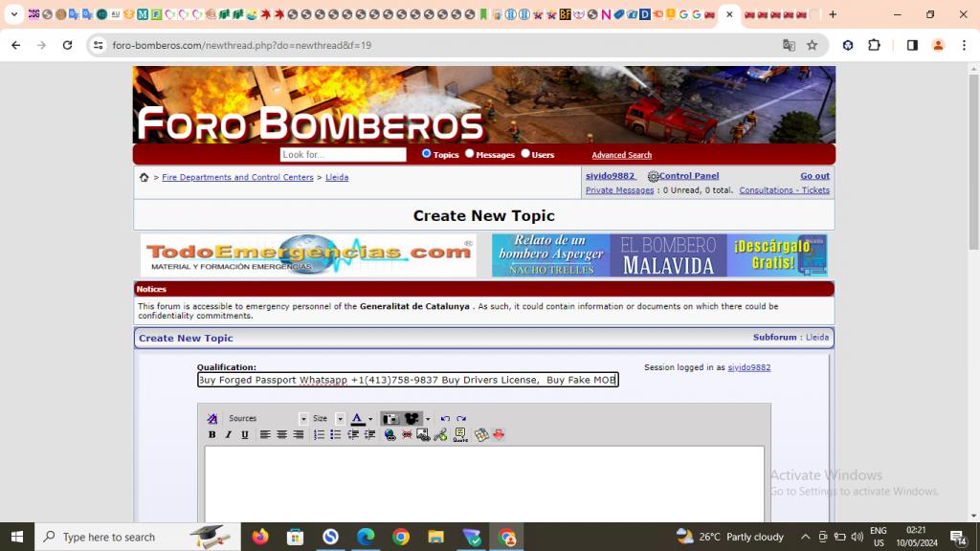This screenshot has height=551, width=980.
Task: Open the Windows Start menu
Action: click(x=17, y=537)
